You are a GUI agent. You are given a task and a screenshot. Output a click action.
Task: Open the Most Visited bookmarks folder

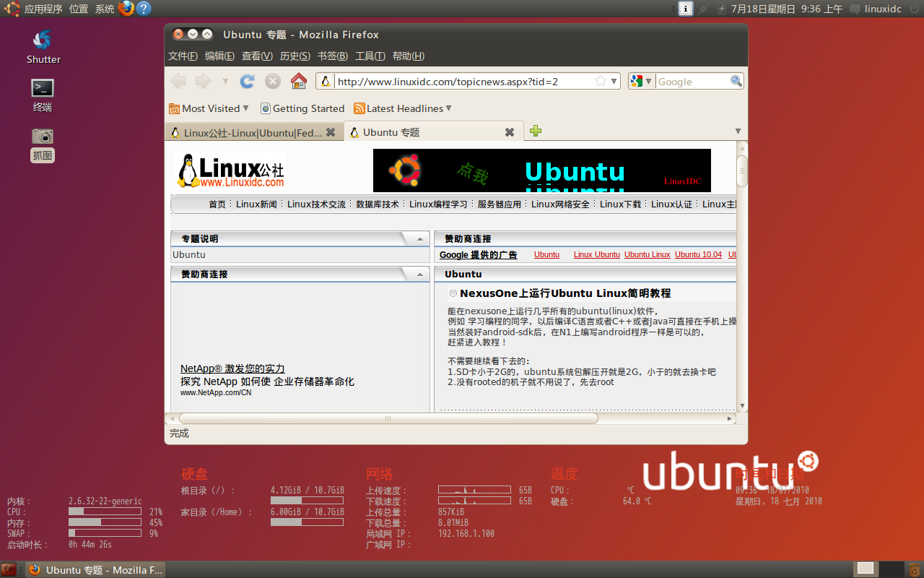[x=209, y=108]
